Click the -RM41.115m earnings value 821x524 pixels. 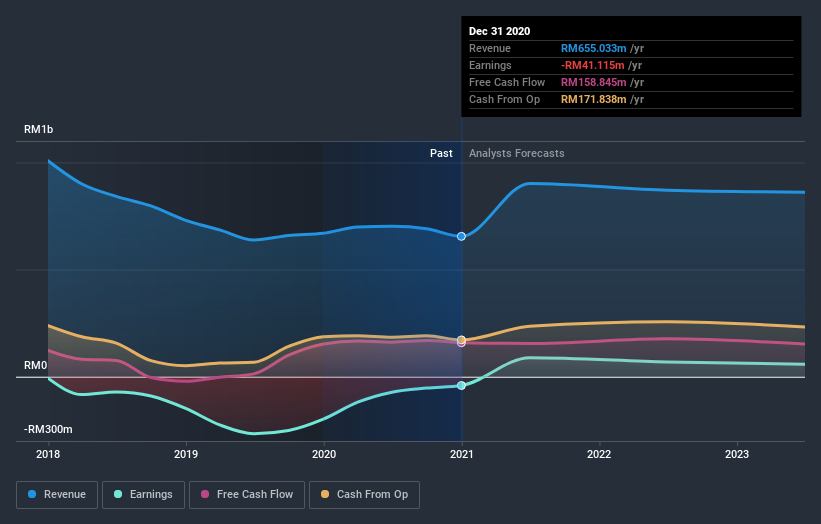pyautogui.click(x=593, y=65)
